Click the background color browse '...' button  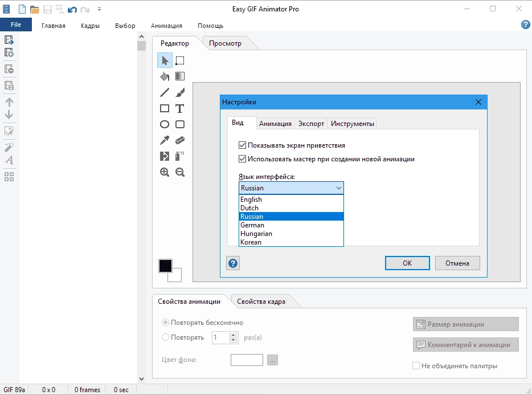click(272, 360)
